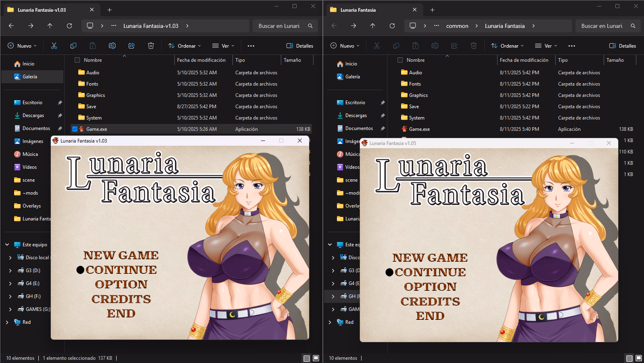
Task: Select the Lunaria Fantasia-v1.03 tab
Action: coord(42,10)
